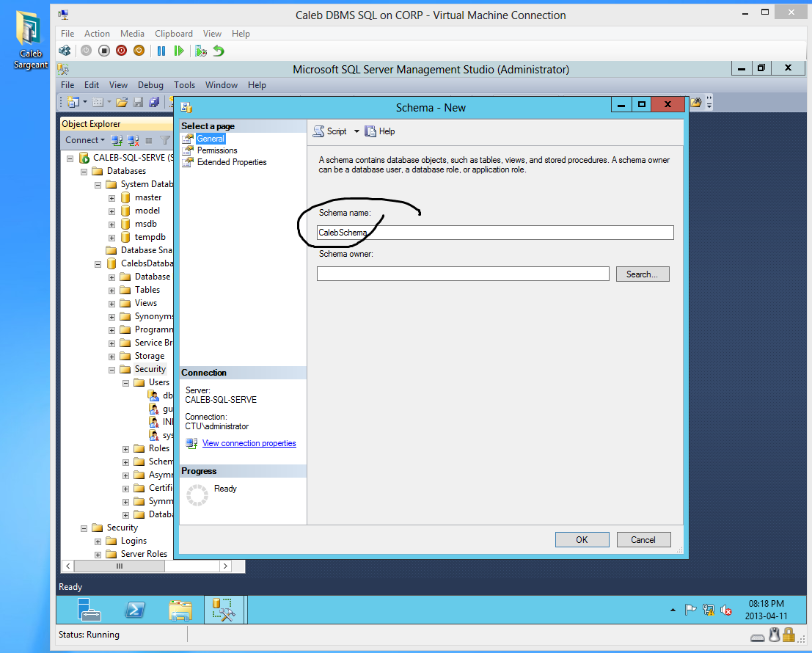Click the Object Explorer scroll right arrow
The height and width of the screenshot is (653, 812).
coord(225,566)
